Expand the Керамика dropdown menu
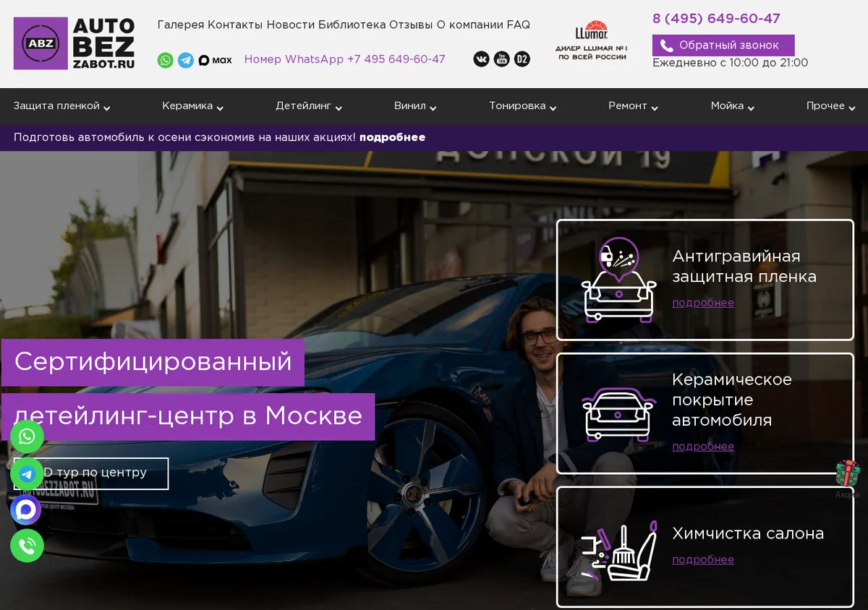Screen dimensions: 868x610 click(192, 106)
